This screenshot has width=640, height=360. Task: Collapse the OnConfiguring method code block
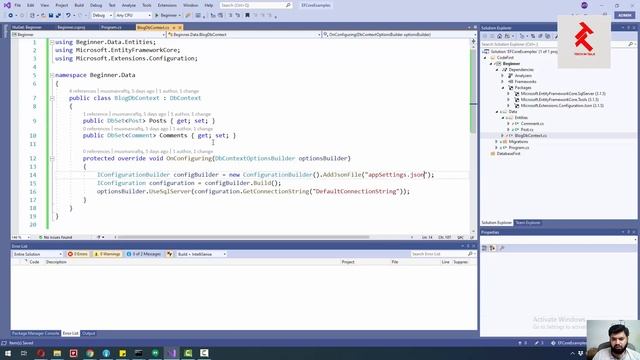tap(52, 158)
